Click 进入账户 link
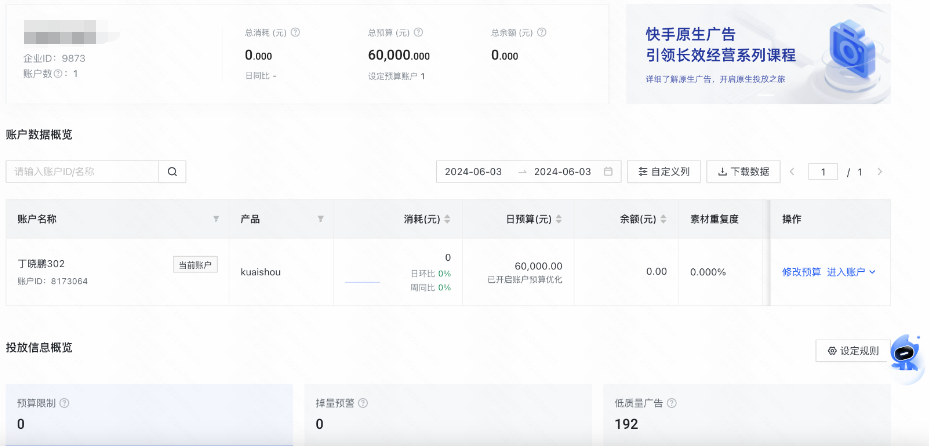930x446 pixels. point(846,272)
